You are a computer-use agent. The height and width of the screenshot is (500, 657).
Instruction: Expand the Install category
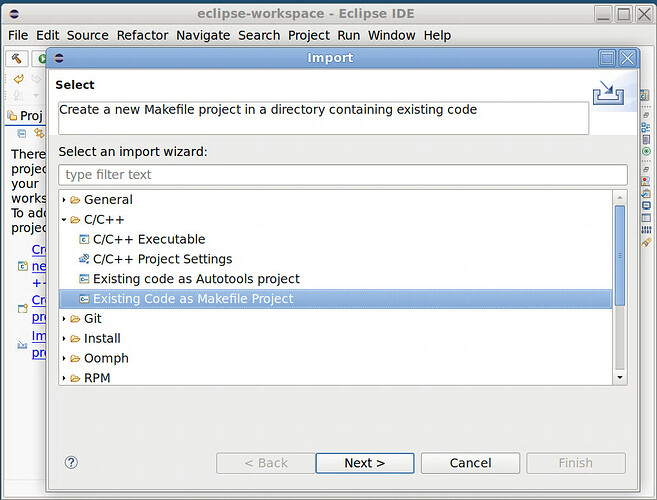64,339
